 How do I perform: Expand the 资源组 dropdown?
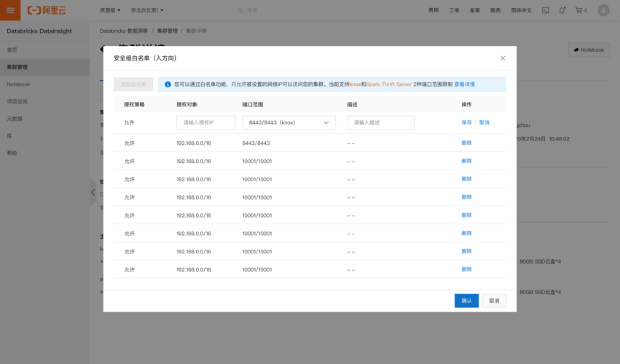coord(110,11)
